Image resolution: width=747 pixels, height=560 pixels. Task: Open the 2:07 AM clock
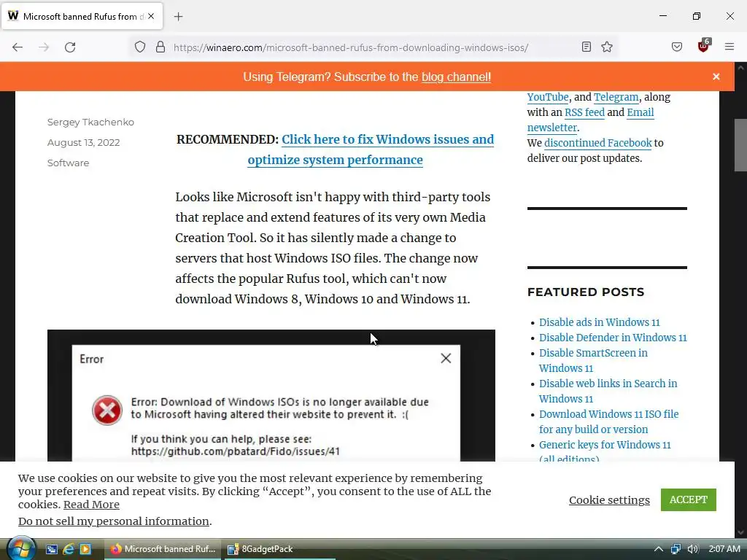[724, 549]
